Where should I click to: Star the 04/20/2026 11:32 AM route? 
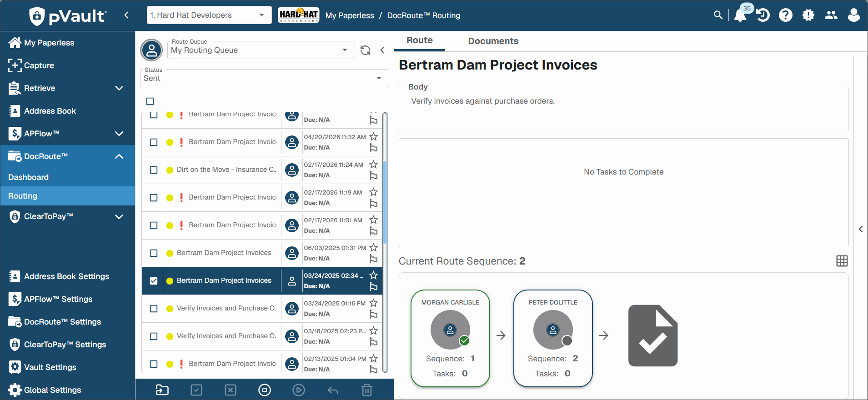click(x=374, y=136)
